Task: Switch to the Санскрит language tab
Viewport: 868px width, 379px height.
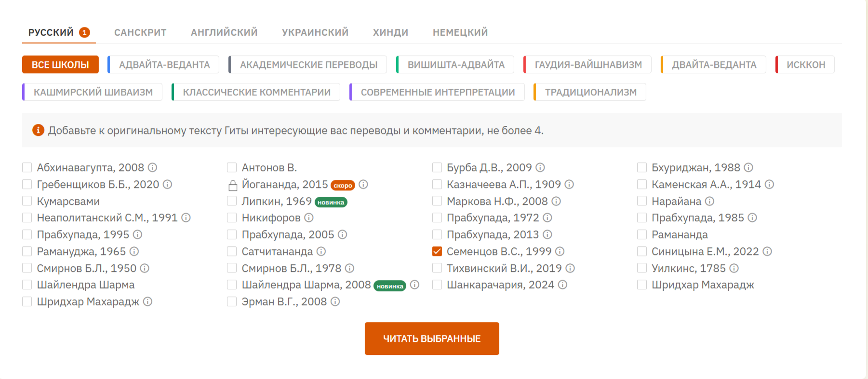Action: click(140, 32)
